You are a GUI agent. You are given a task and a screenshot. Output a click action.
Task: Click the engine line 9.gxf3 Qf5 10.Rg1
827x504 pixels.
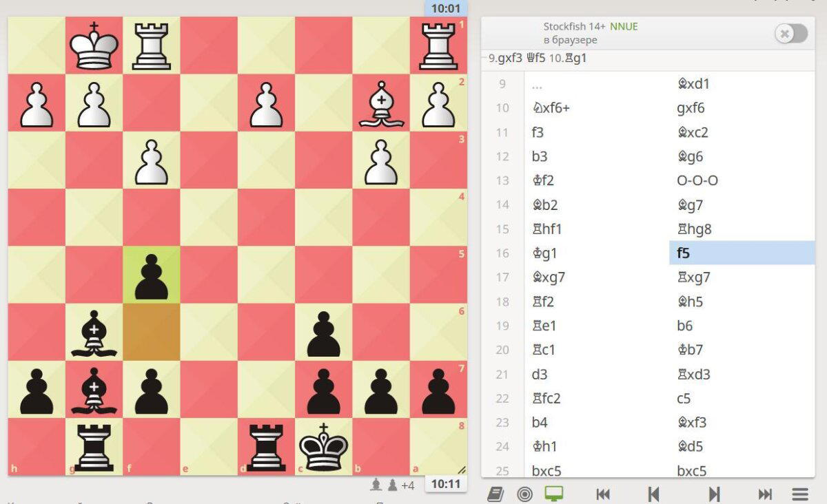[538, 59]
